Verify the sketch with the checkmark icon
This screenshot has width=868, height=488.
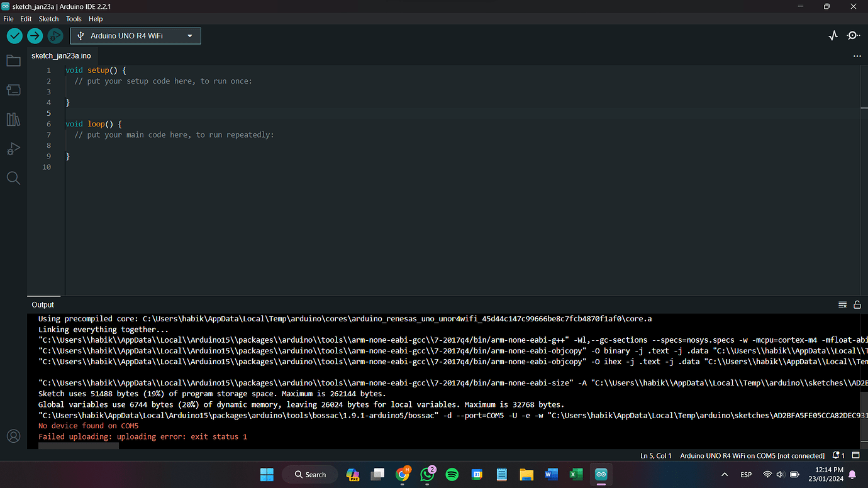(14, 36)
